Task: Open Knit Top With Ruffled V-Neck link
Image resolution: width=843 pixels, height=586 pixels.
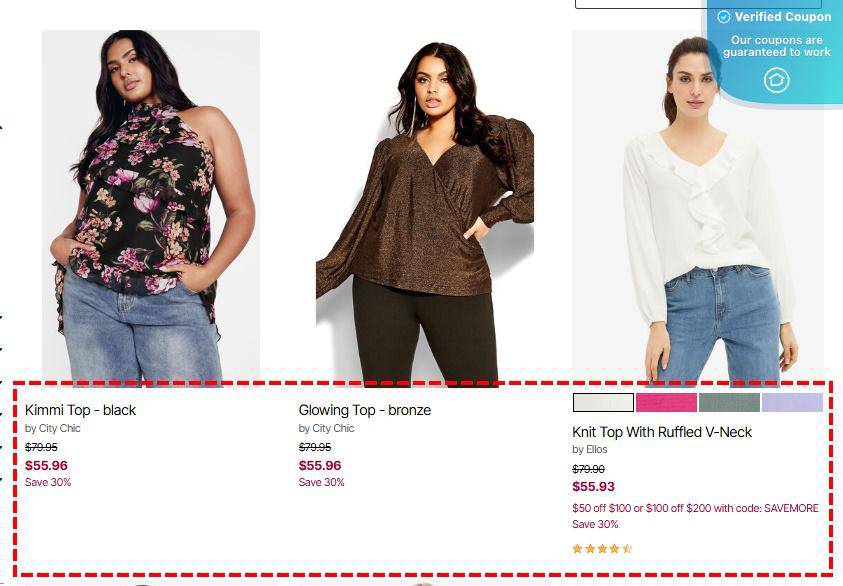Action: click(x=662, y=432)
